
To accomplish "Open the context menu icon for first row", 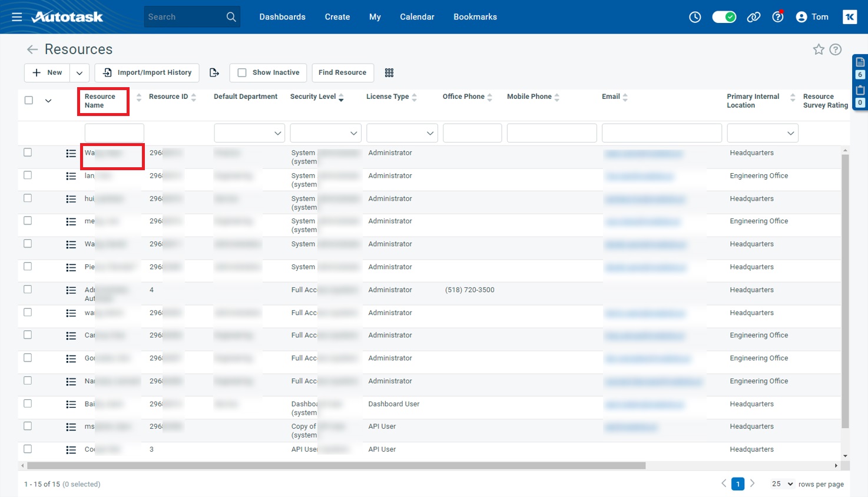I will [x=71, y=153].
